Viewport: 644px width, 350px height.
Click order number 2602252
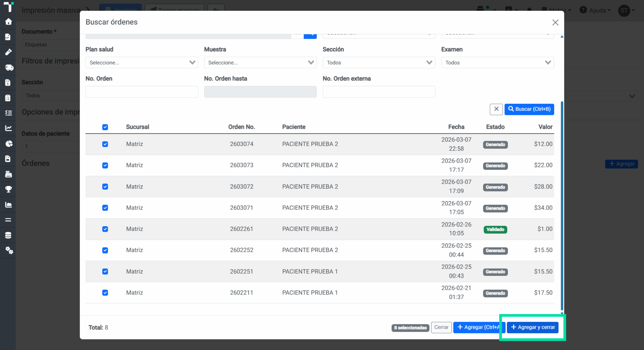241,250
